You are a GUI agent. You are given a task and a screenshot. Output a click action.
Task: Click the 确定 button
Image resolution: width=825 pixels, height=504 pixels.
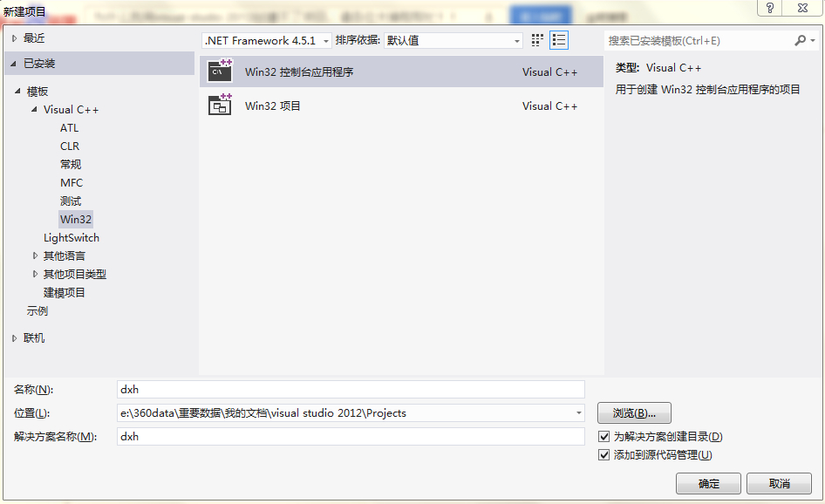pos(708,483)
